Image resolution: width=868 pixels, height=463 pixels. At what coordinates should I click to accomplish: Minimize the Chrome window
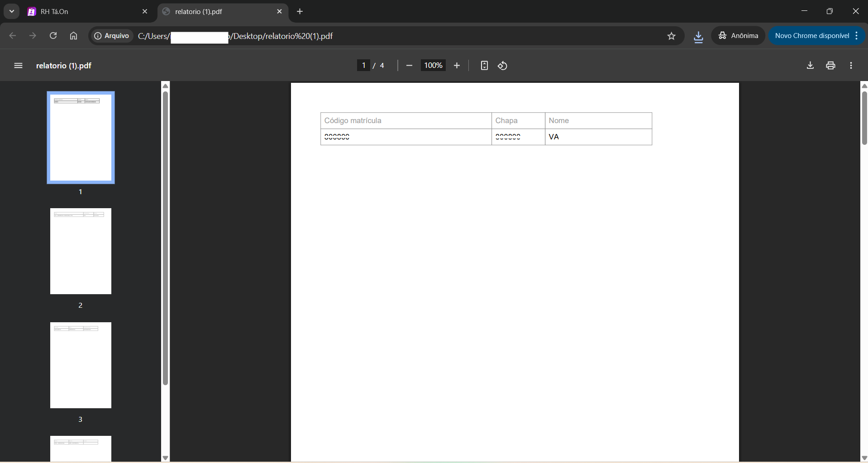pyautogui.click(x=804, y=11)
